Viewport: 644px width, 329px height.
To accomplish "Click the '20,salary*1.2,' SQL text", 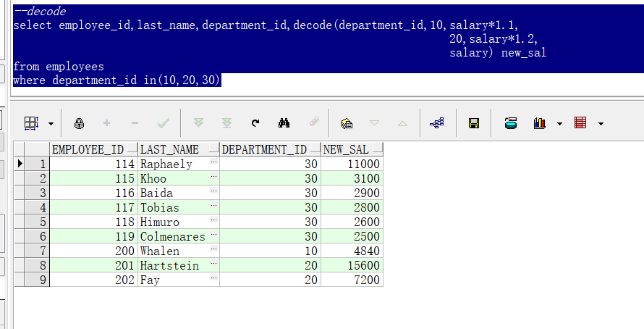I will click(x=493, y=39).
